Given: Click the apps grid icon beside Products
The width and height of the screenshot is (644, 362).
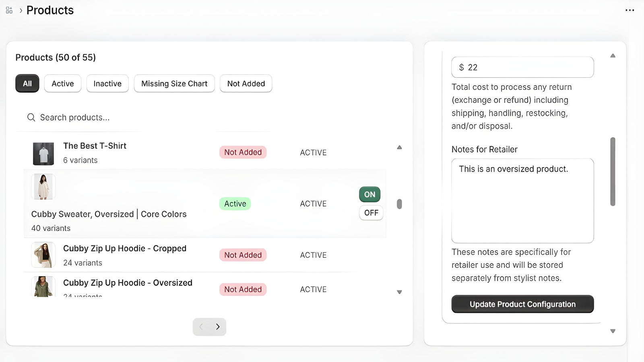Looking at the screenshot, I should click(x=9, y=10).
